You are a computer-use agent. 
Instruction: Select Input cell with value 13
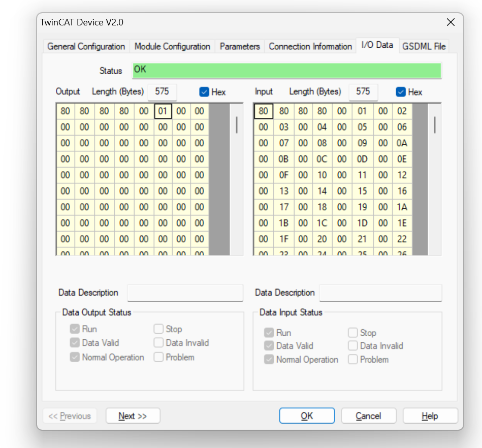pyautogui.click(x=283, y=191)
